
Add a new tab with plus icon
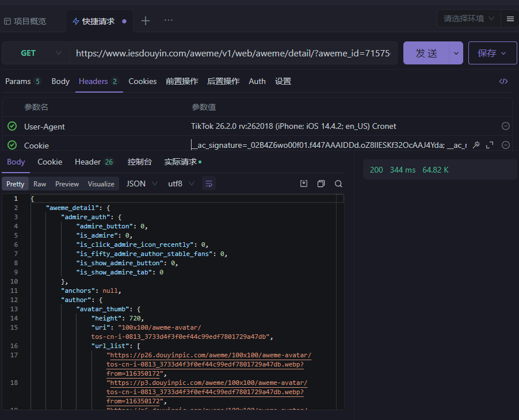pos(146,21)
